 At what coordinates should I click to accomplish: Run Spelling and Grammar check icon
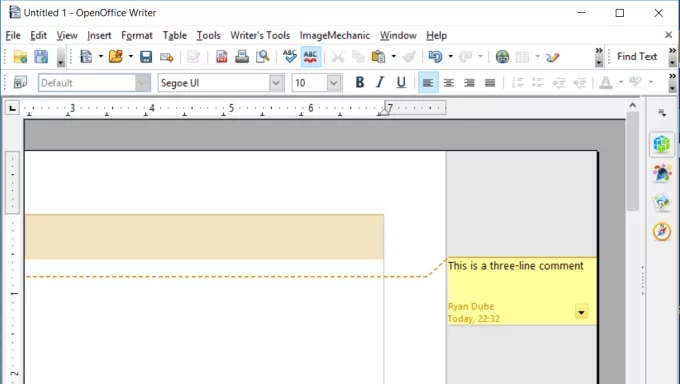pyautogui.click(x=290, y=57)
